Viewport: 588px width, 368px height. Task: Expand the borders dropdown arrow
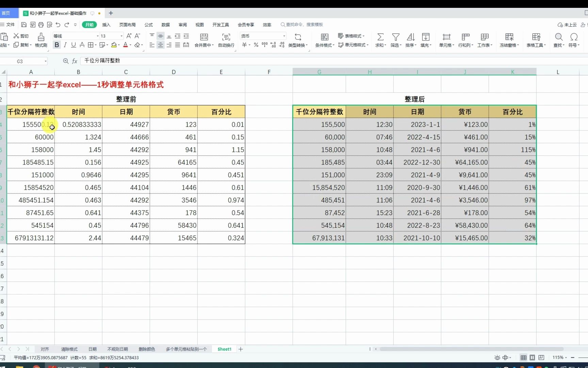click(x=96, y=45)
